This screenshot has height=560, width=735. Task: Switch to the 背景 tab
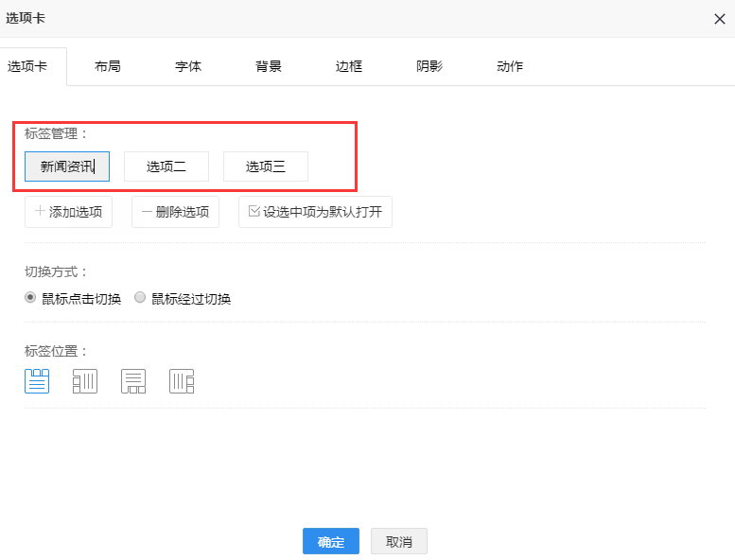point(269,66)
